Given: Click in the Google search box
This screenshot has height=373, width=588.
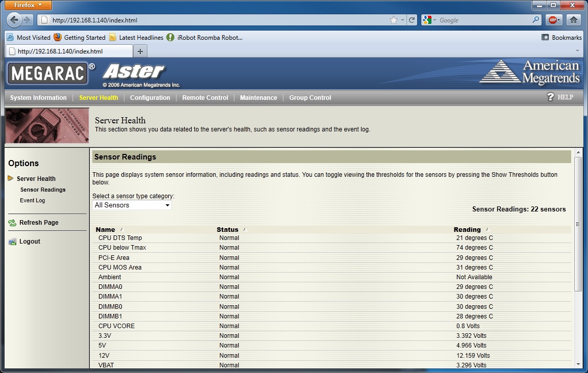Looking at the screenshot, I should click(x=484, y=20).
